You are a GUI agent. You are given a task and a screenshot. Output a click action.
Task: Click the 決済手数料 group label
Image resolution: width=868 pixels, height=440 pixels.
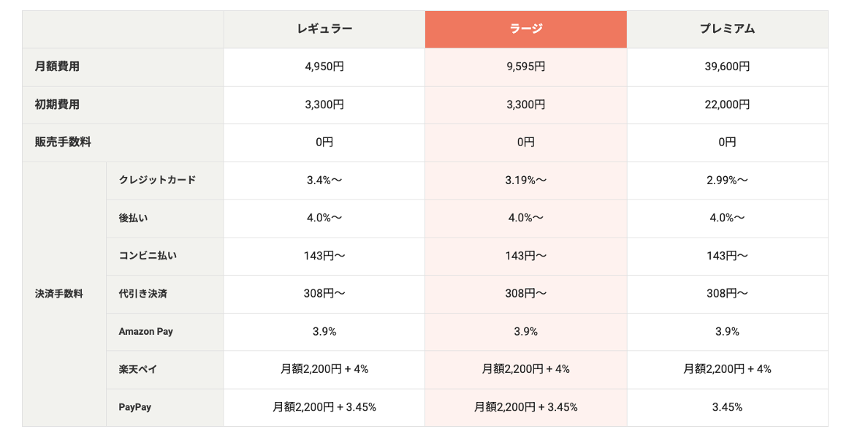coord(59,294)
